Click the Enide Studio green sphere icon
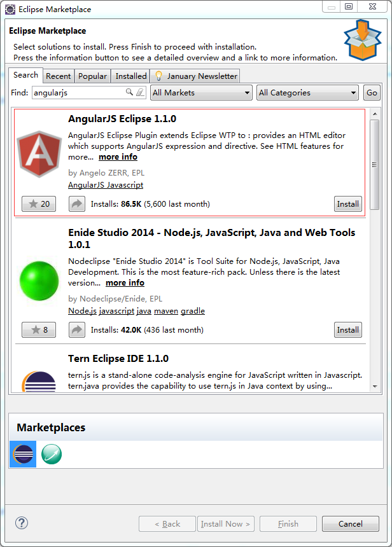This screenshot has height=547, width=392. pos(39,280)
